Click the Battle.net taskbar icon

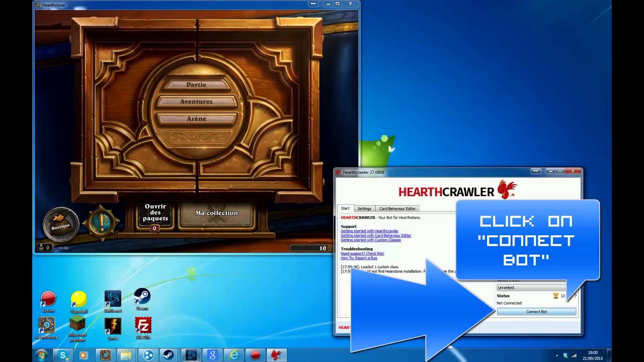(192, 355)
